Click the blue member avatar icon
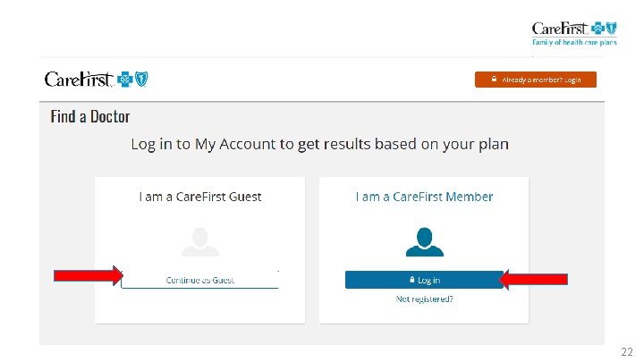The width and height of the screenshot is (644, 362). pyautogui.click(x=424, y=240)
